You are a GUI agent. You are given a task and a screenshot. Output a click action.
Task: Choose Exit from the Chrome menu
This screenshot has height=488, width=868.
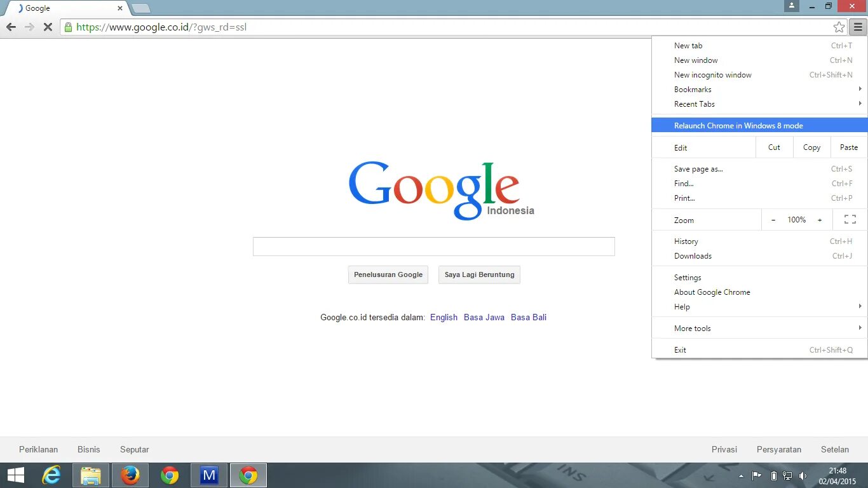pos(760,350)
